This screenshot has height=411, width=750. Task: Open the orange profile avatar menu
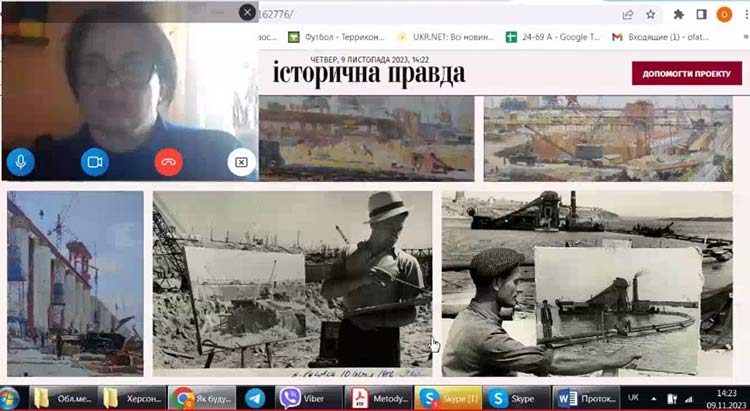pyautogui.click(x=724, y=14)
